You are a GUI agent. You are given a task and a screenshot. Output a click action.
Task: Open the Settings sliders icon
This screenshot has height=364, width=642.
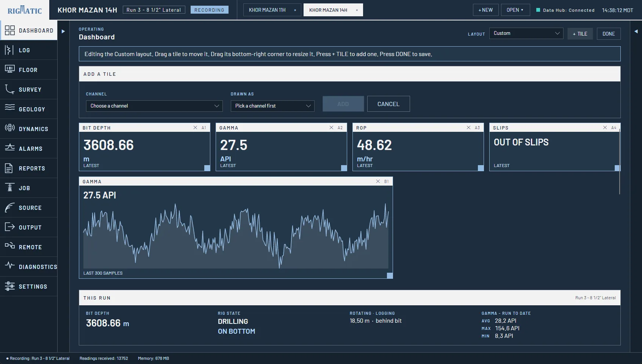(9, 286)
